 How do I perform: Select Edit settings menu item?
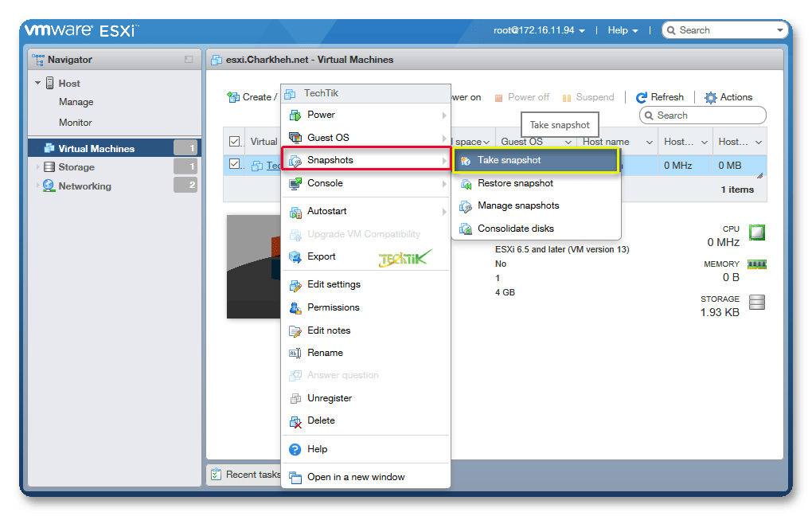(x=366, y=285)
